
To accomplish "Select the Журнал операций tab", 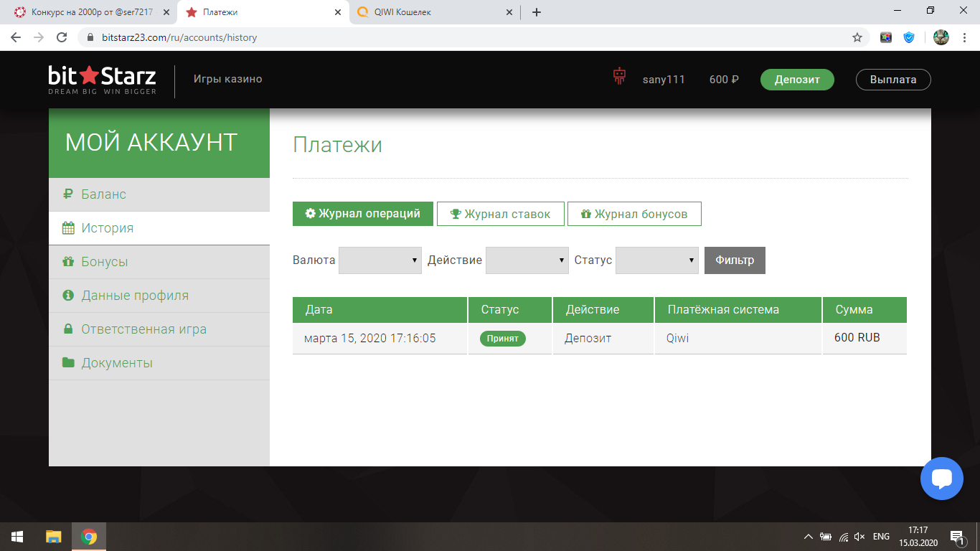I will (363, 214).
